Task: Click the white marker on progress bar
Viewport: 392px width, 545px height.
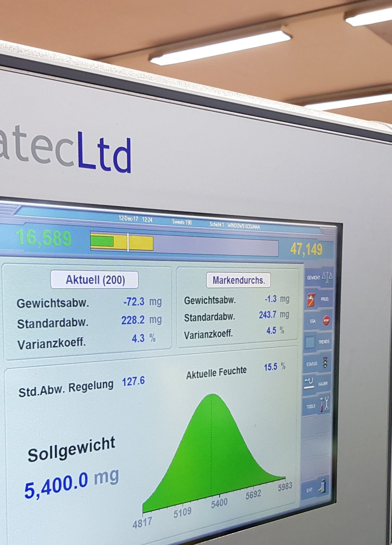Action: [x=128, y=243]
